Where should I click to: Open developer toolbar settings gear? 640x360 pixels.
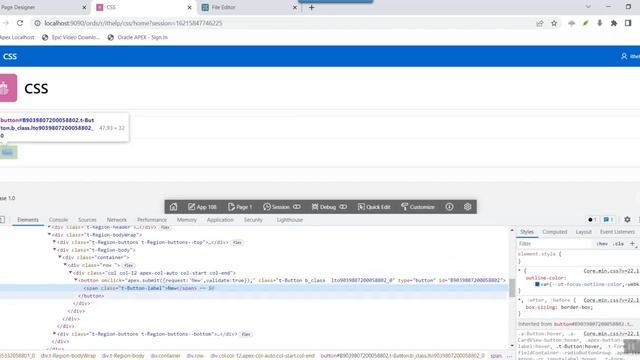pos(468,207)
